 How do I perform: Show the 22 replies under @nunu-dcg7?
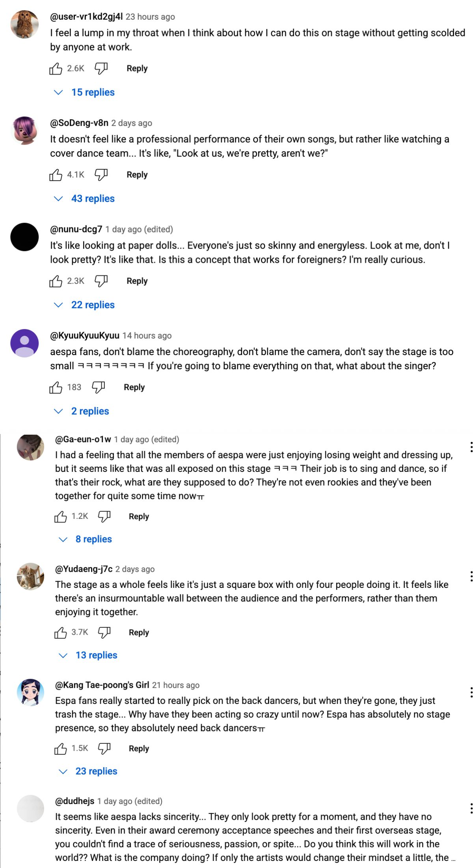point(93,305)
